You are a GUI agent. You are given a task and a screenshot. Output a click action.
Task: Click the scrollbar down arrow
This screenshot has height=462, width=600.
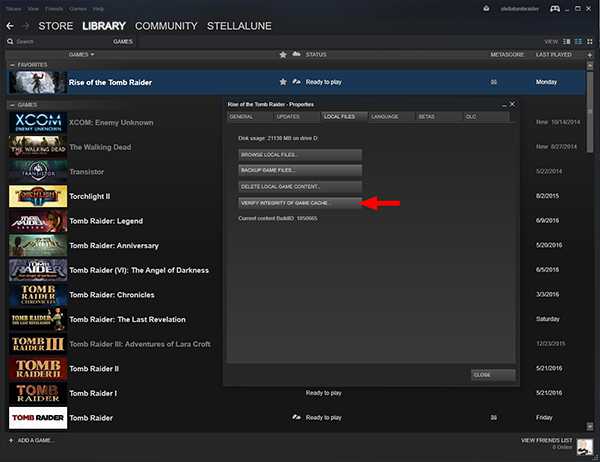point(590,426)
